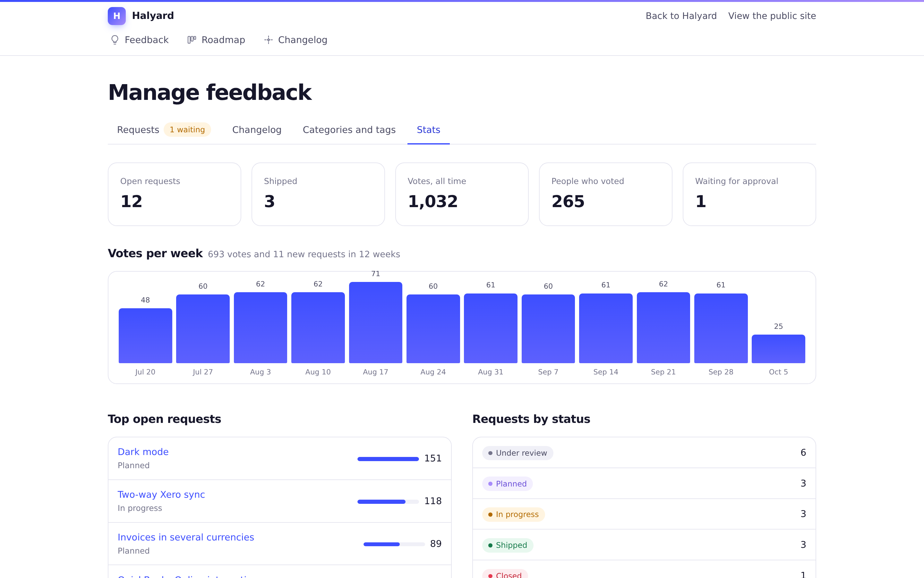Click the 118 vote count
This screenshot has height=578, width=924.
coord(433,501)
